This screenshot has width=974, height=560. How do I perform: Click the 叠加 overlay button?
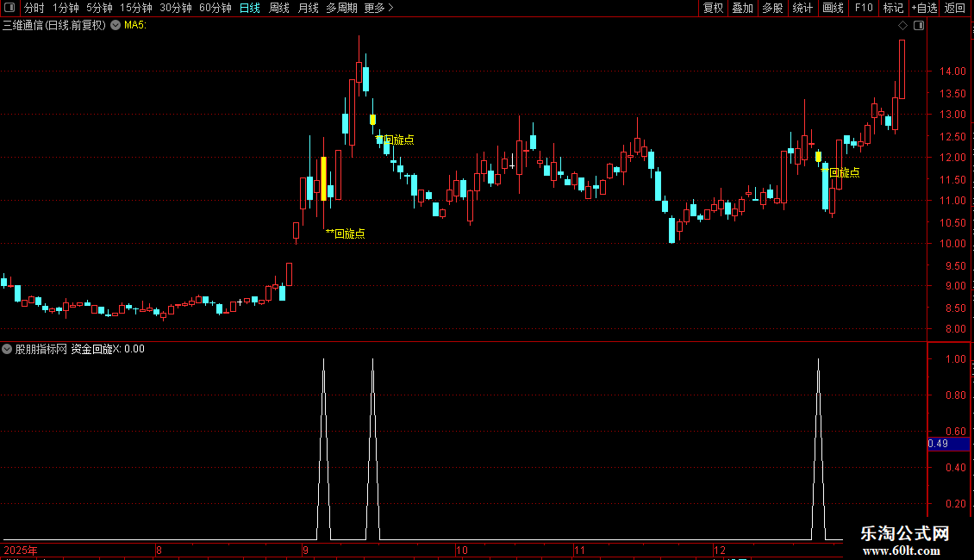pos(742,8)
